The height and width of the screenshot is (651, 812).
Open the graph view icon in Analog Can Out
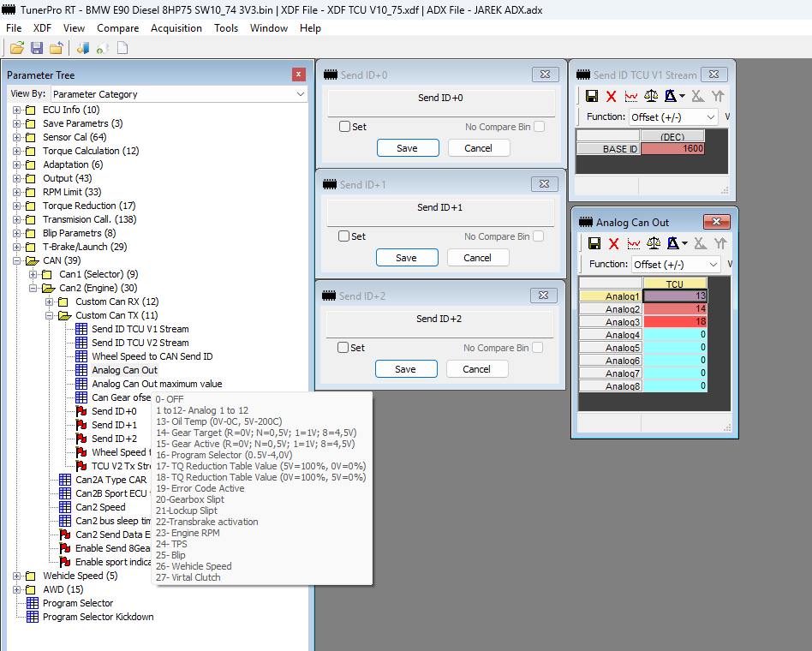click(x=634, y=243)
